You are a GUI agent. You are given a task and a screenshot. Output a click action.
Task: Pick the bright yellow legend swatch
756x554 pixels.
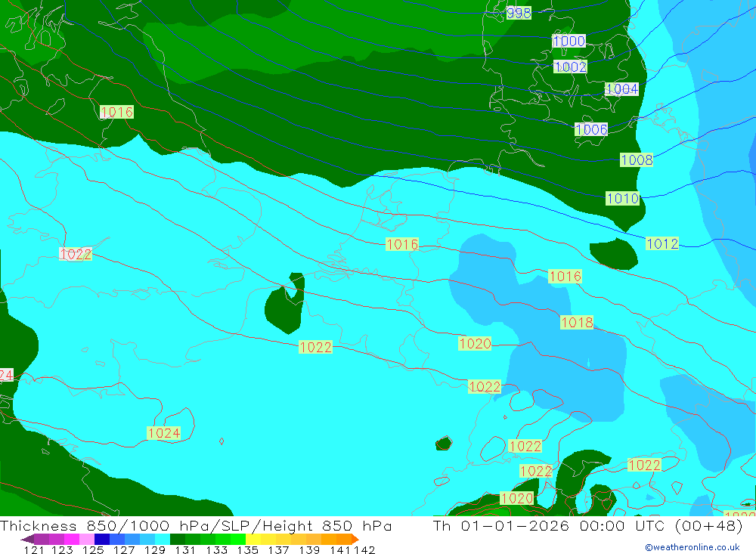coord(253,539)
